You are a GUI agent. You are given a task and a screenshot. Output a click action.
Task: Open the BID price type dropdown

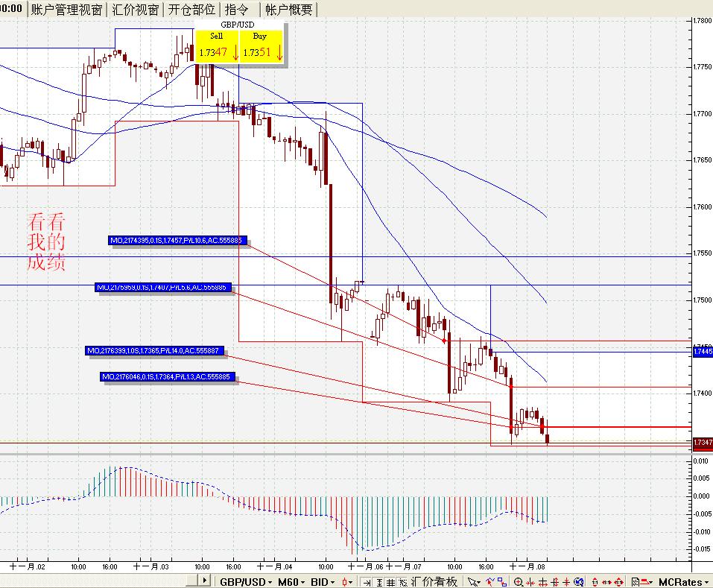coord(323,581)
